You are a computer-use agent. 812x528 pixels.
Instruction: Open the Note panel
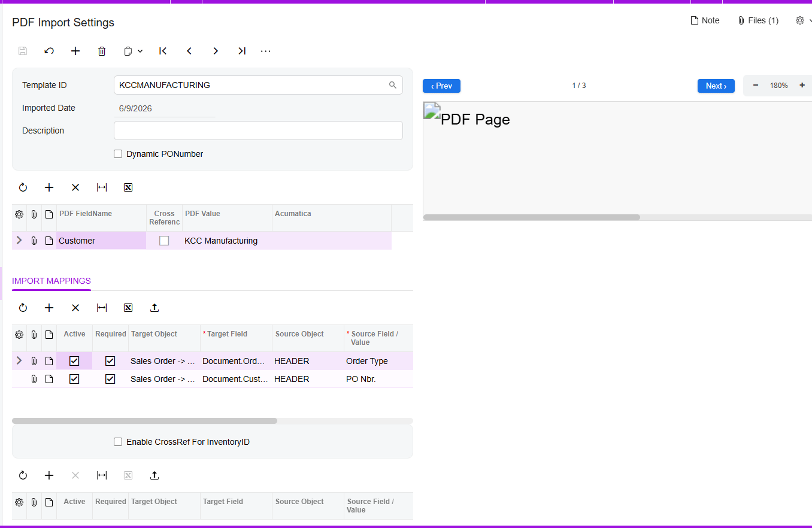coord(705,20)
